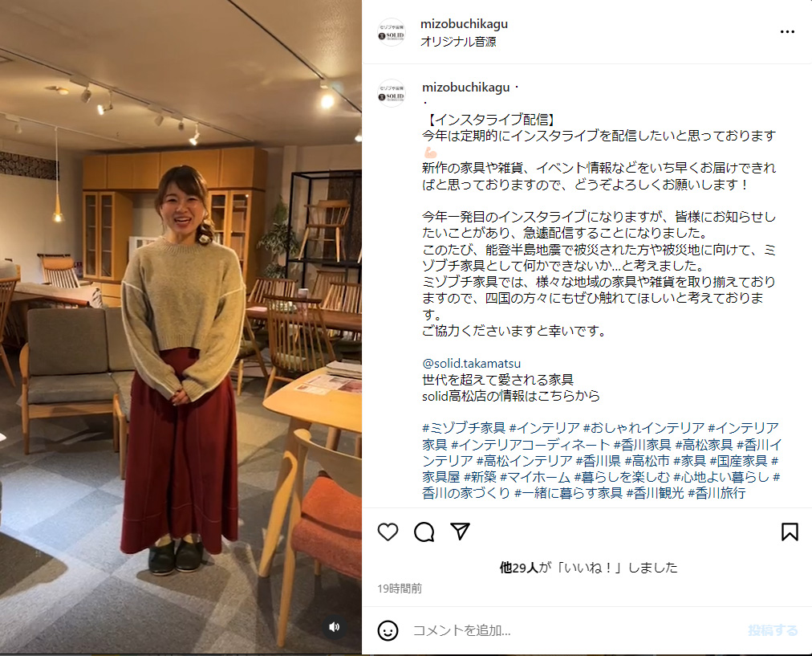Share the post with the paper plane icon
This screenshot has width=812, height=656.
pyautogui.click(x=460, y=531)
